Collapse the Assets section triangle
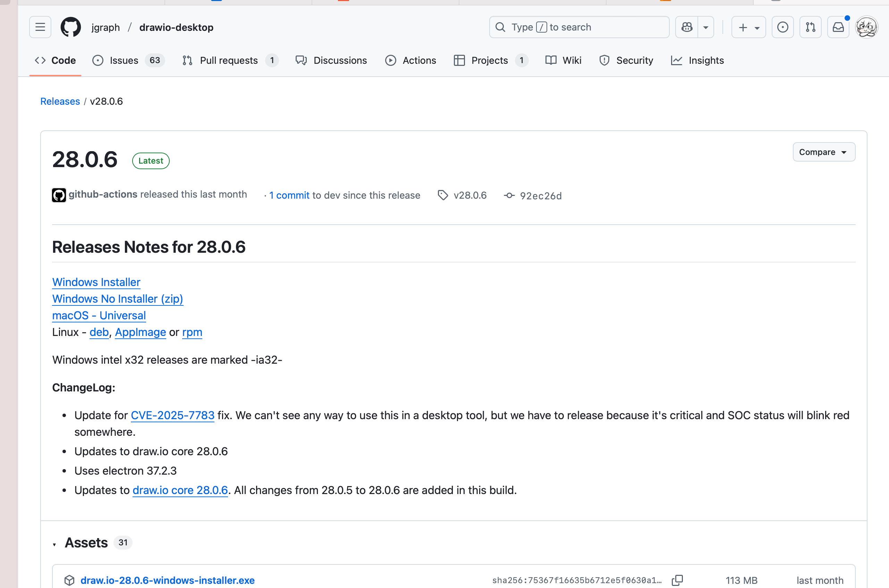Screen dimensions: 889x588 tap(54, 544)
